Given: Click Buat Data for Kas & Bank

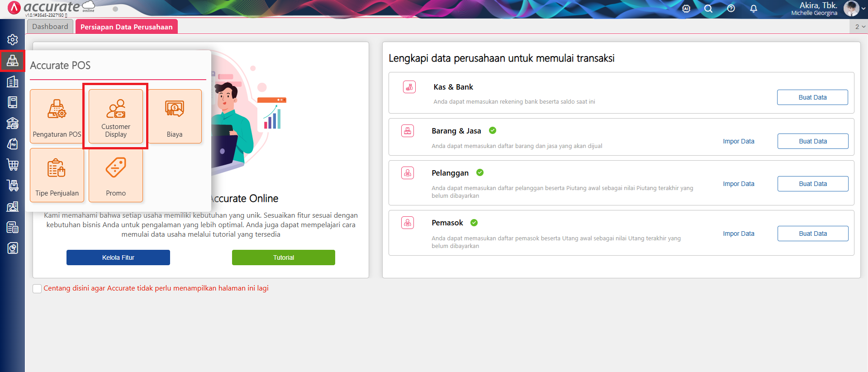Looking at the screenshot, I should [812, 97].
